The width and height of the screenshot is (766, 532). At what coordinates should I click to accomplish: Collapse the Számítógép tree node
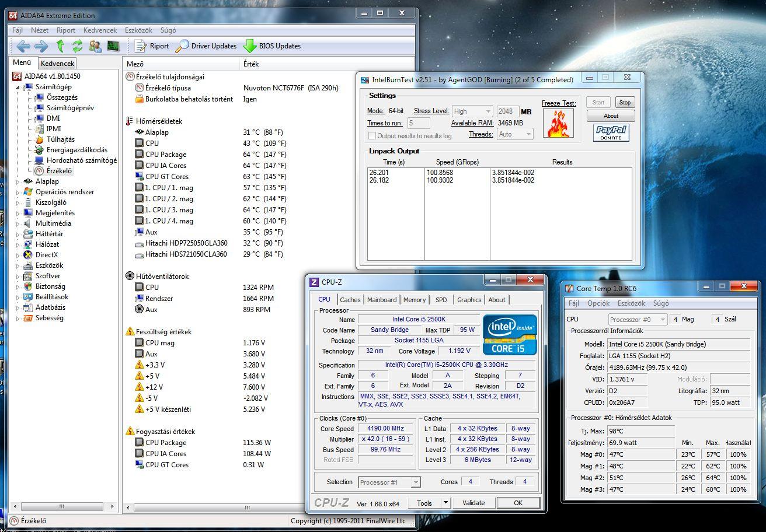point(18,87)
